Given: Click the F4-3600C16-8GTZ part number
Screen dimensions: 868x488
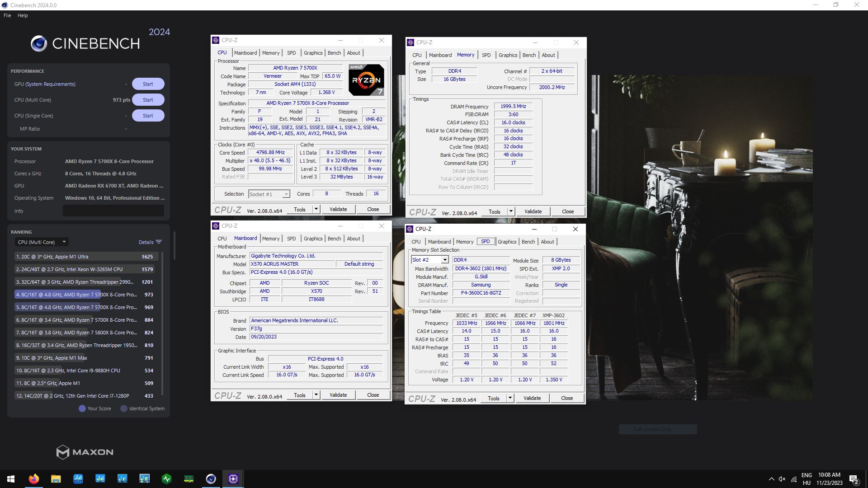Looking at the screenshot, I should pyautogui.click(x=481, y=293).
